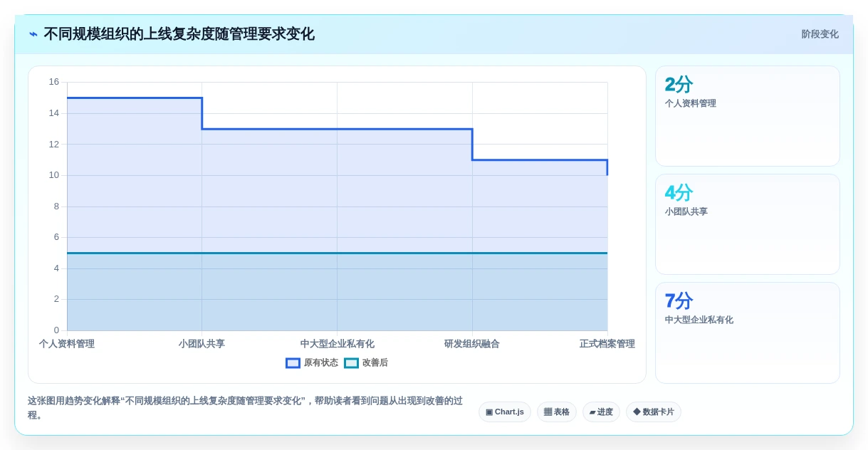Image resolution: width=868 pixels, height=450 pixels.
Task: Click the 研发组织融合 x-axis label
Action: tap(472, 344)
